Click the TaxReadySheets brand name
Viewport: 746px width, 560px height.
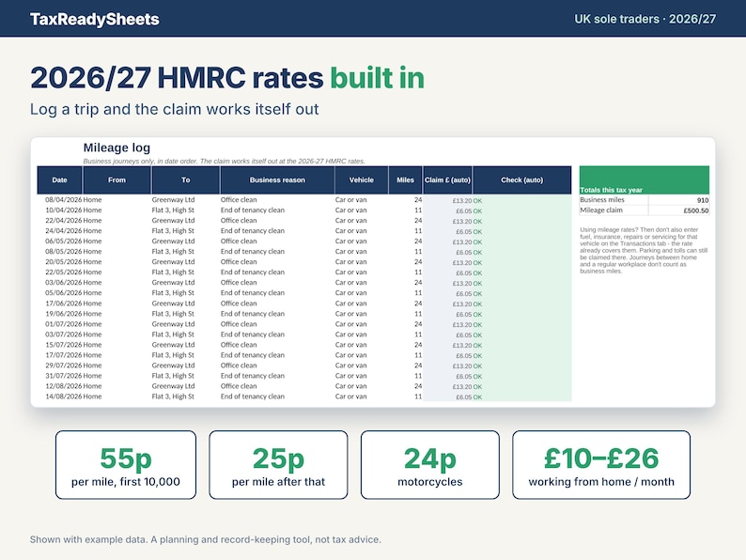(x=95, y=19)
